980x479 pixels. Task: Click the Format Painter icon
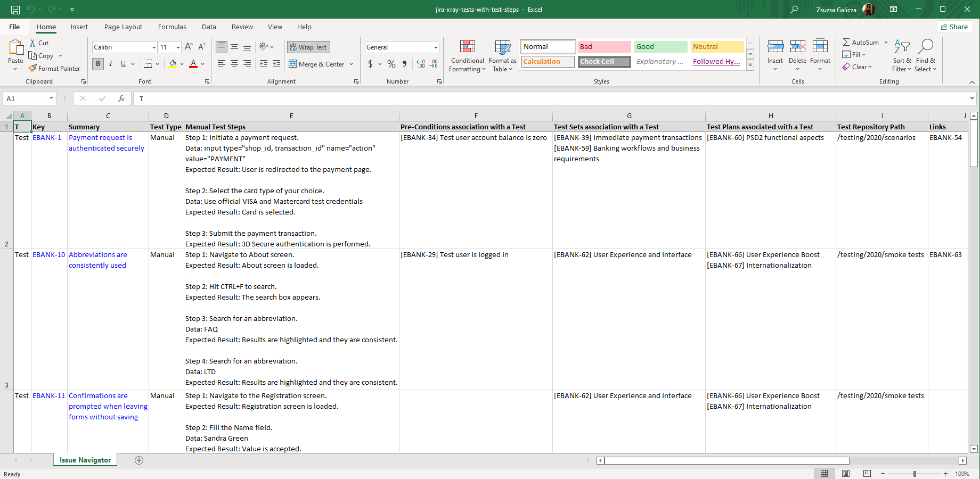click(x=33, y=69)
